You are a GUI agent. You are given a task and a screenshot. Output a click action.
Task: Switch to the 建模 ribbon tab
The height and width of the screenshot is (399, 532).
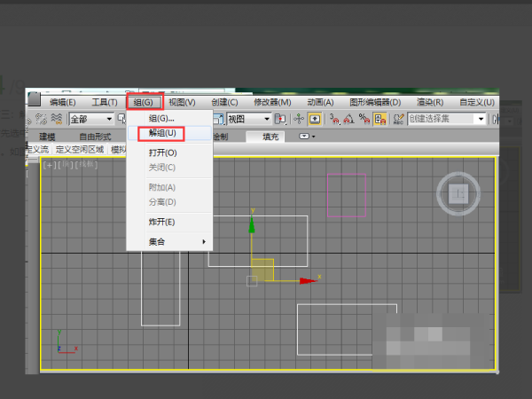[x=47, y=137]
